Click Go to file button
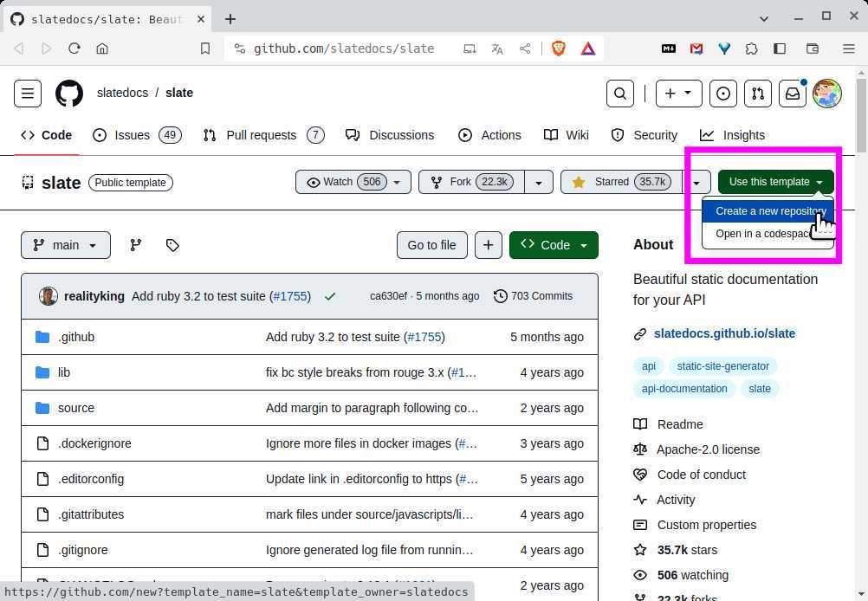The width and height of the screenshot is (868, 601). coord(431,245)
